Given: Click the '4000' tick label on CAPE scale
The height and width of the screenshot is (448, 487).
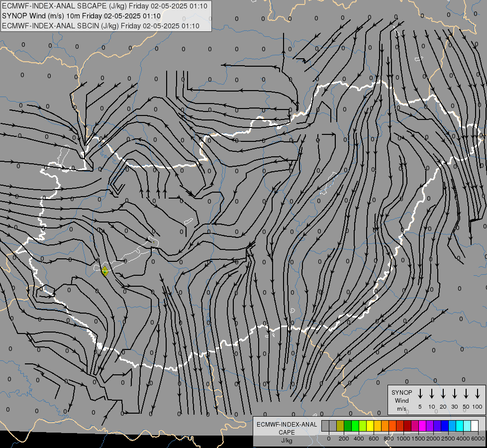Looking at the screenshot, I should (463, 439).
